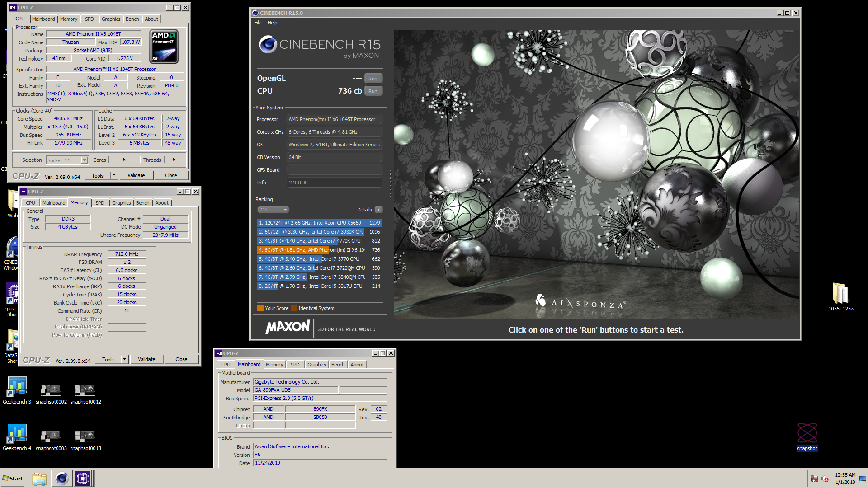Click Validate in Memory CPU-Z window
This screenshot has width=868, height=488.
146,359
